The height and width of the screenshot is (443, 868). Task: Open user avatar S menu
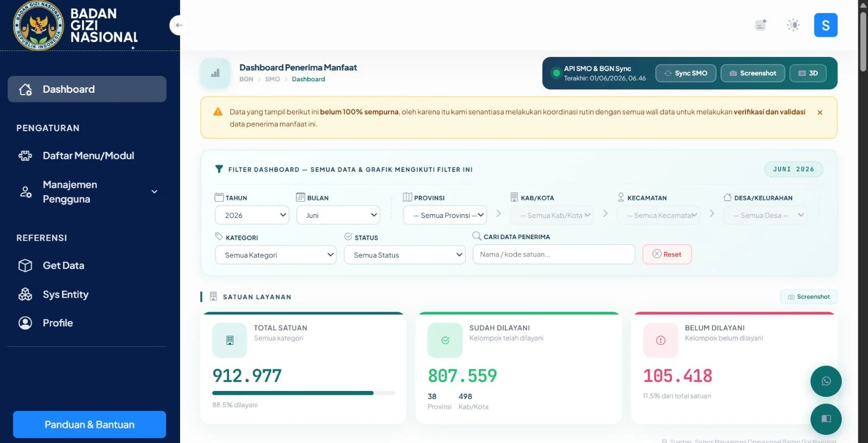point(826,25)
